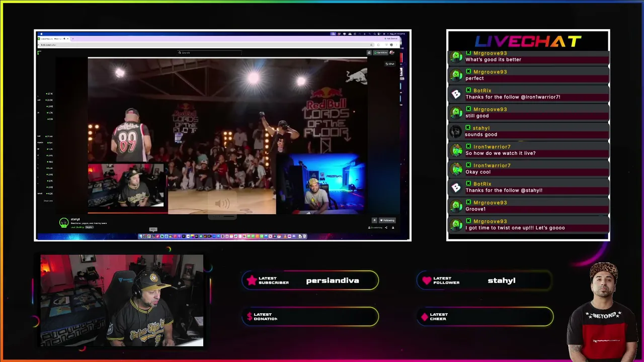The image size is (644, 362).
Task: Click the latest follower name stahyl
Action: 502,281
